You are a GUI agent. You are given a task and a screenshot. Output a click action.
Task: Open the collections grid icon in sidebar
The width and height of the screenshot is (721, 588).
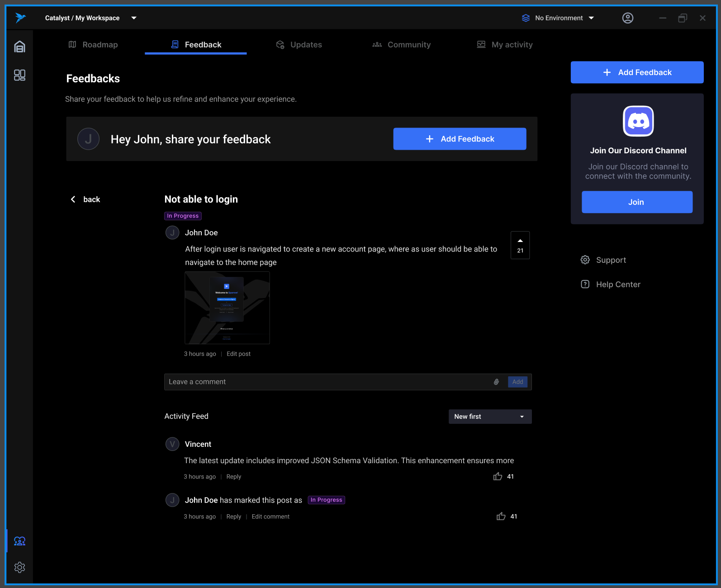point(19,75)
